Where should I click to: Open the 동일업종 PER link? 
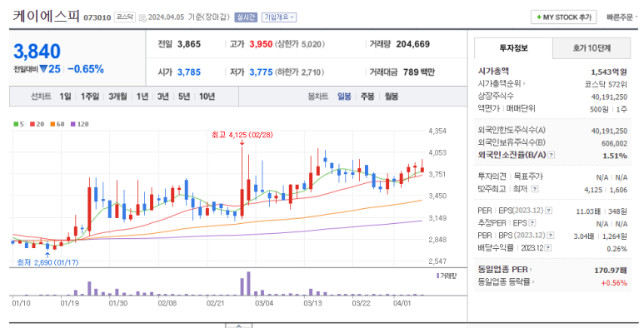[x=505, y=270]
